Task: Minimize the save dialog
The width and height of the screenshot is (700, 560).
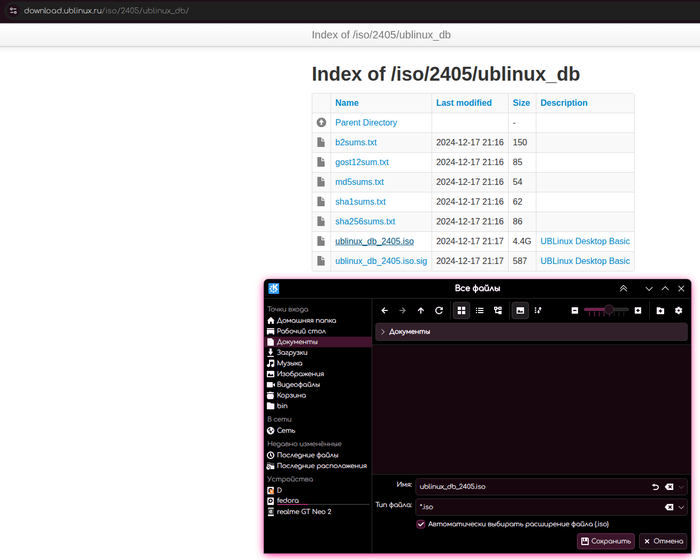Action: pos(649,288)
